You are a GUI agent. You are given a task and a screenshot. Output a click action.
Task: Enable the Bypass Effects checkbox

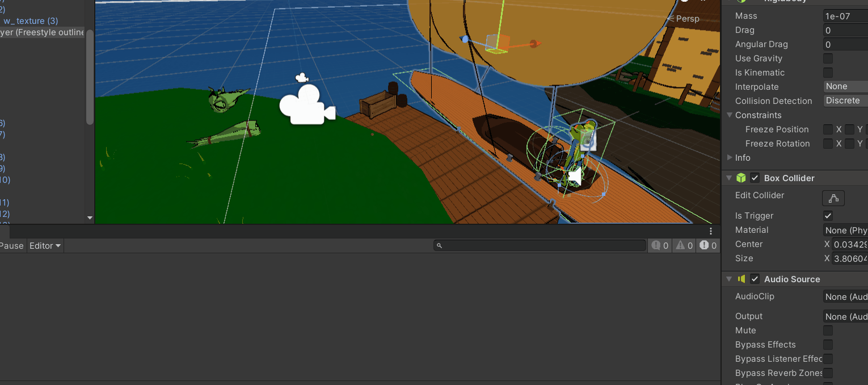click(828, 345)
